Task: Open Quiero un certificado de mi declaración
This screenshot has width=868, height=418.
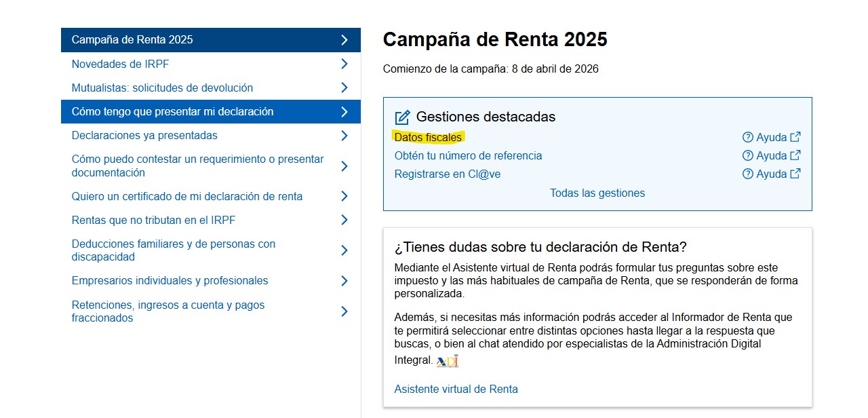Action: coord(211,196)
